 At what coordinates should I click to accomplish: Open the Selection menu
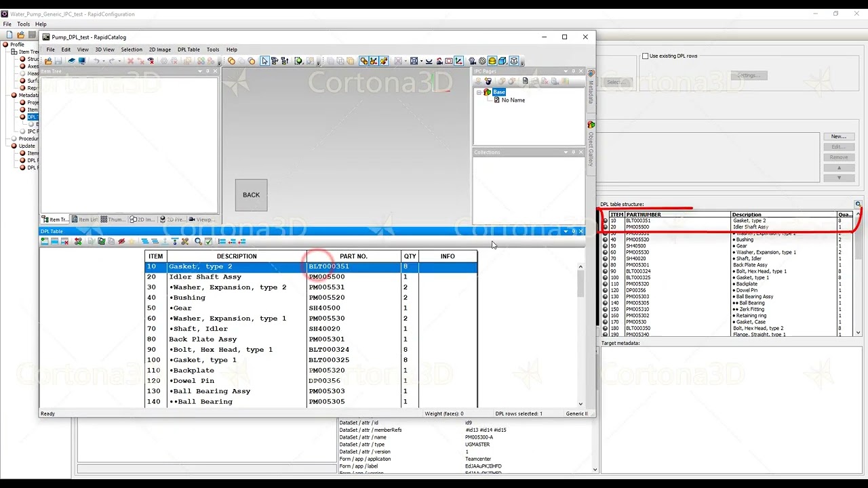pos(132,49)
